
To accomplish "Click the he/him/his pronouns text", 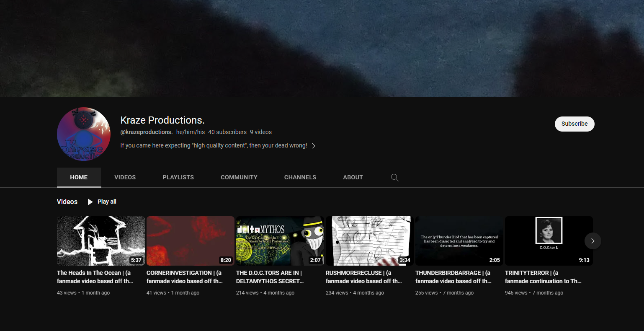I will pyautogui.click(x=191, y=132).
